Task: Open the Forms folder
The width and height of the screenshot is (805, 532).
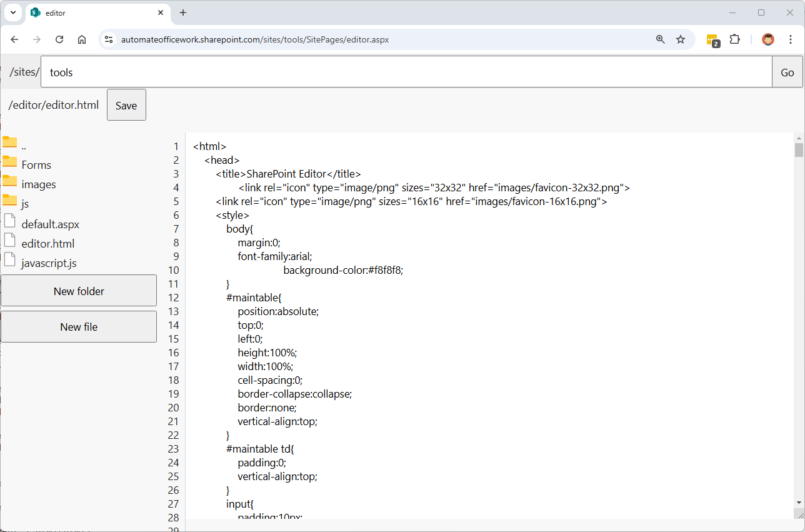Action: [36, 165]
